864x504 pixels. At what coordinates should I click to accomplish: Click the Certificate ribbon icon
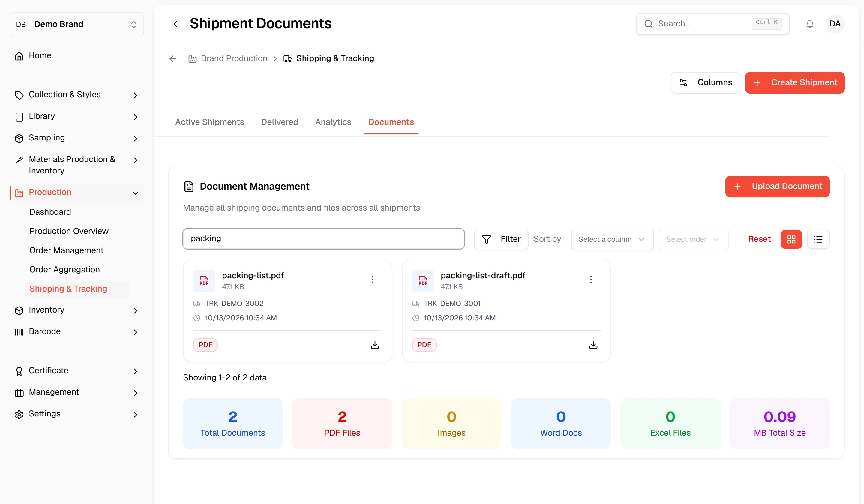click(19, 371)
